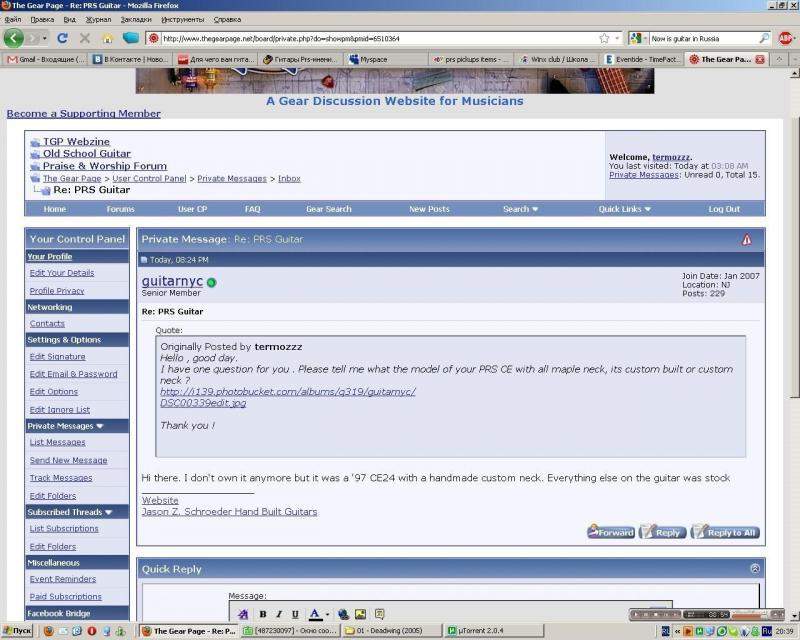Open the Правка menu
This screenshot has width=800, height=640.
pos(42,19)
